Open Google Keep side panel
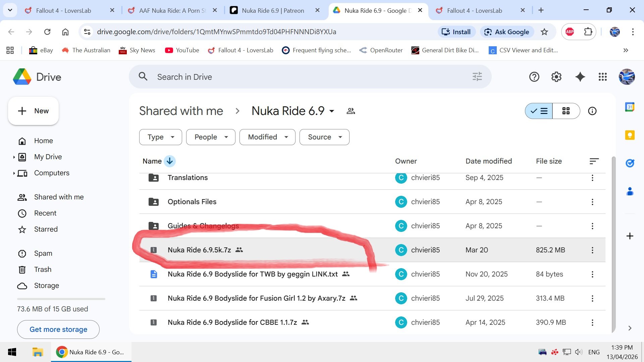Image resolution: width=644 pixels, height=362 pixels. pos(630,135)
